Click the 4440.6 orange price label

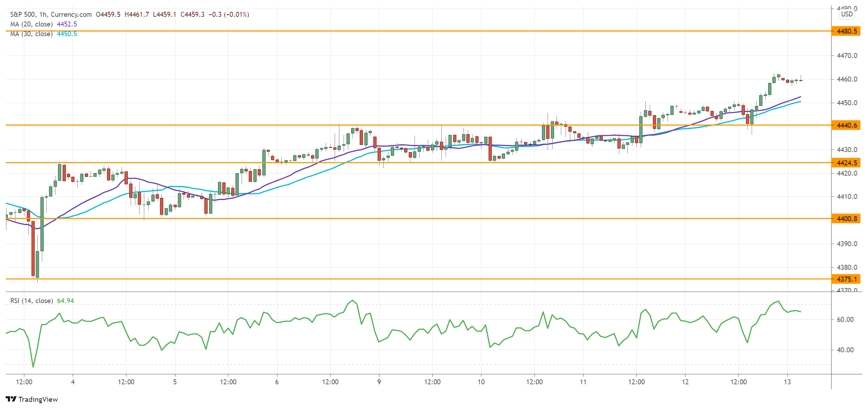tap(847, 125)
